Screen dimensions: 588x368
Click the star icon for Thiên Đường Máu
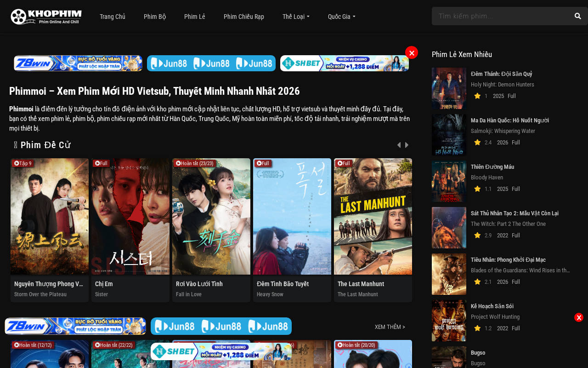pyautogui.click(x=477, y=189)
